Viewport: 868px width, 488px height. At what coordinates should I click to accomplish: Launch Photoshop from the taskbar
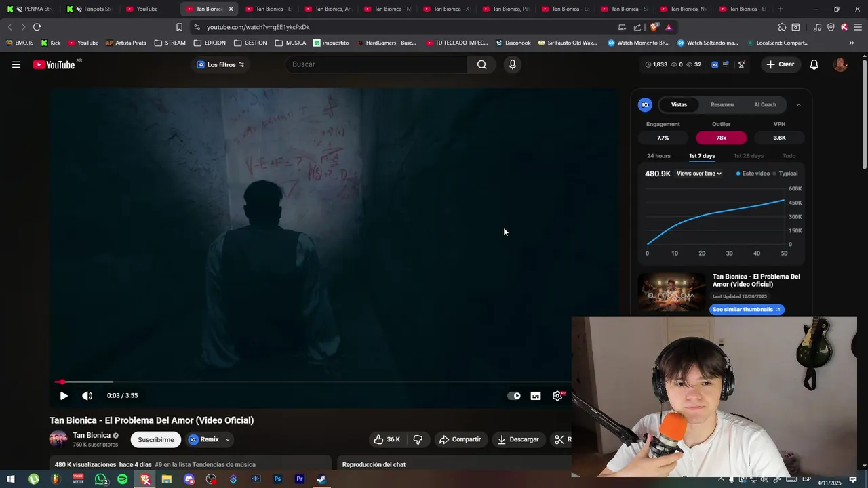pos(277,479)
